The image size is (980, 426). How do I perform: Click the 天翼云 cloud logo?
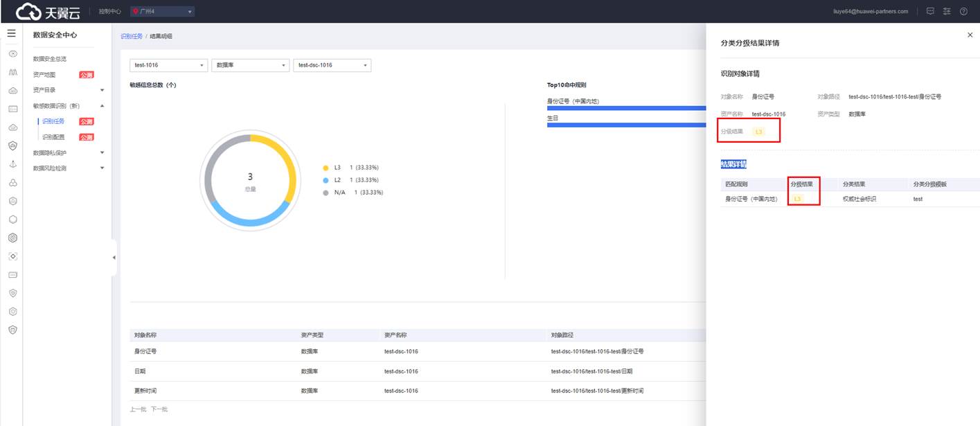pos(48,11)
